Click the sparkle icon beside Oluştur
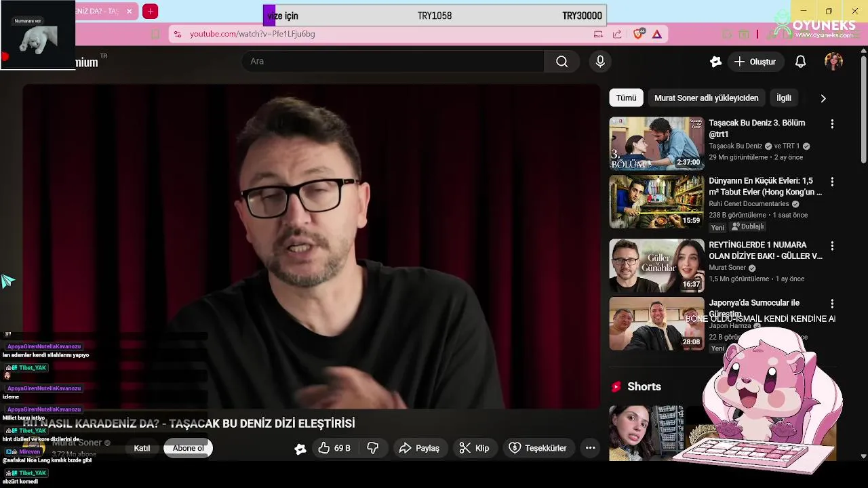The image size is (868, 488). (x=715, y=62)
